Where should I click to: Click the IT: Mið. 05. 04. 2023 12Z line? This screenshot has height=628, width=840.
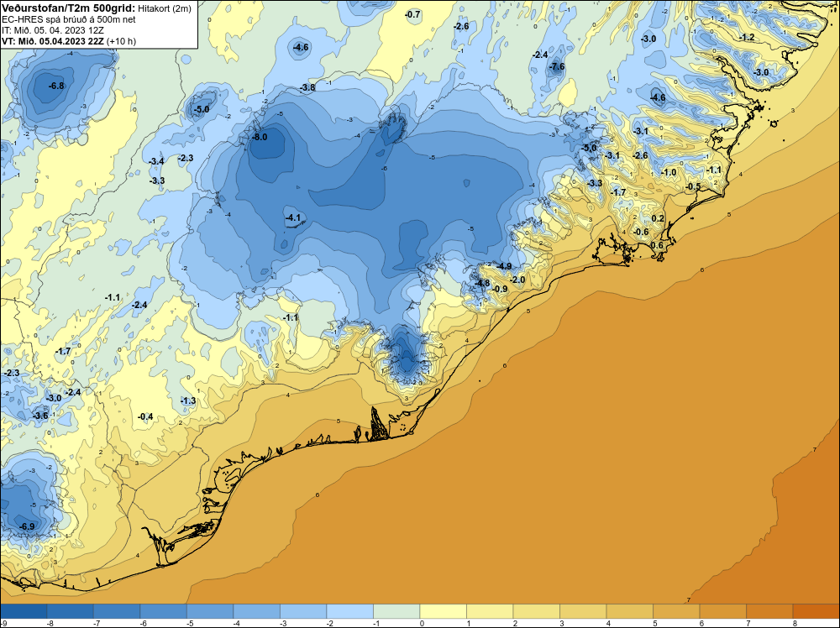tap(55, 30)
